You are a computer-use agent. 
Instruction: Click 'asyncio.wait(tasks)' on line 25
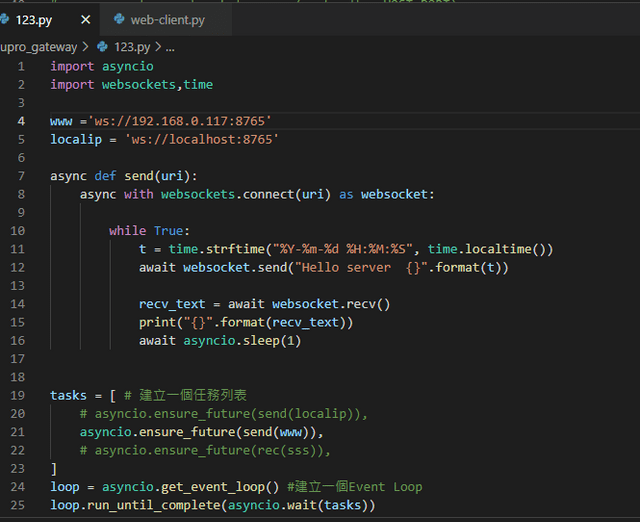tap(298, 505)
